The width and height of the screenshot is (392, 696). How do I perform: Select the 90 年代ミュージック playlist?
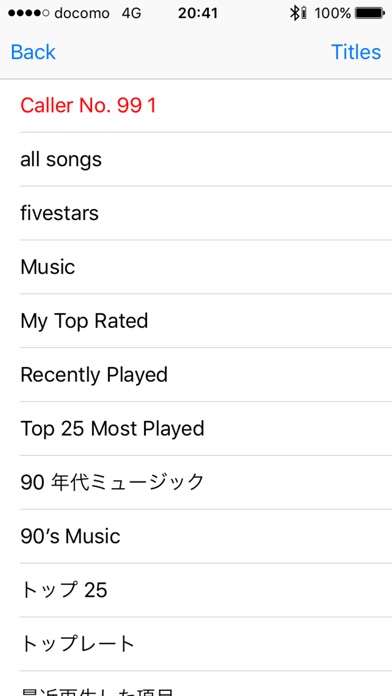(x=196, y=482)
